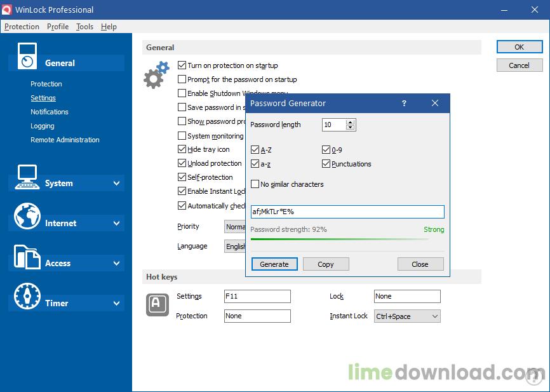Select Logging in the sidebar
The height and width of the screenshot is (392, 550).
pos(43,126)
